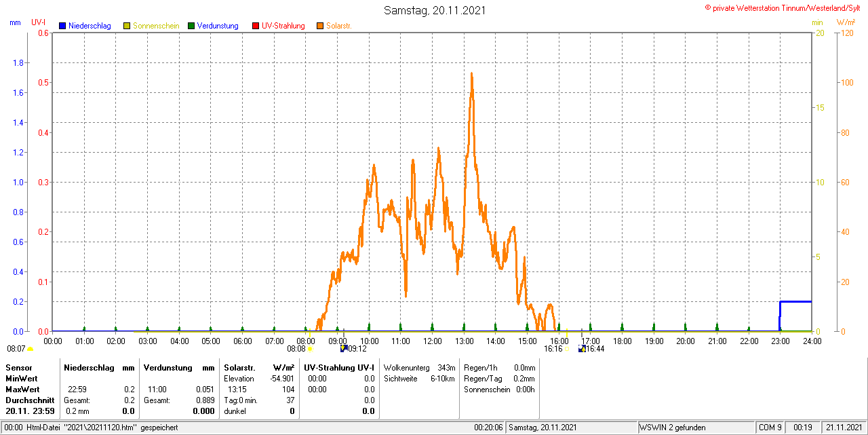Click the flag icon beside 09:12
The width and height of the screenshot is (868, 435).
pyautogui.click(x=344, y=349)
